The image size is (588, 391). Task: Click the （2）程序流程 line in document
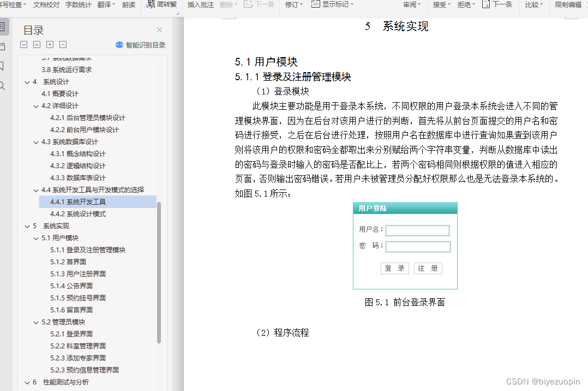click(x=283, y=333)
